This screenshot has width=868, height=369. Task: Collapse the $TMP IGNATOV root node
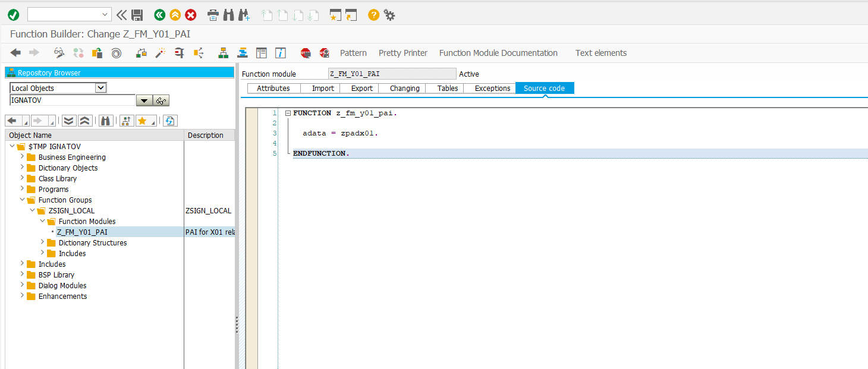(12, 146)
